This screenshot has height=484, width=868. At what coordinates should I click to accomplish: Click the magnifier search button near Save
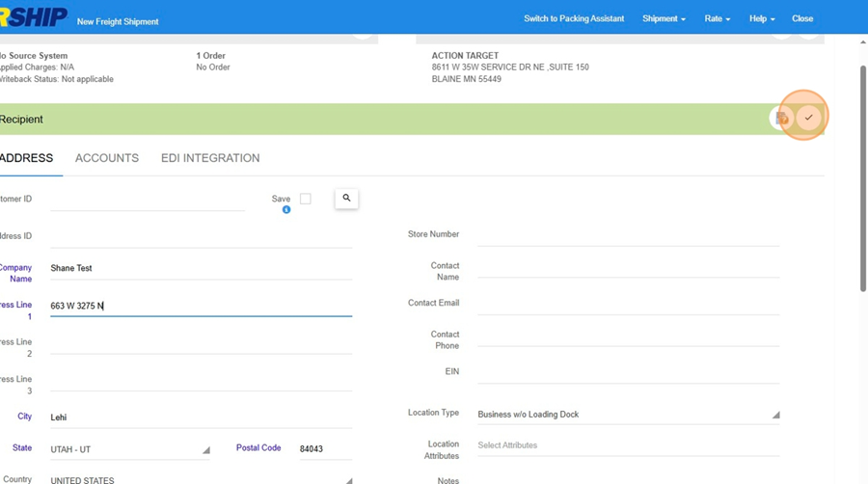point(346,199)
